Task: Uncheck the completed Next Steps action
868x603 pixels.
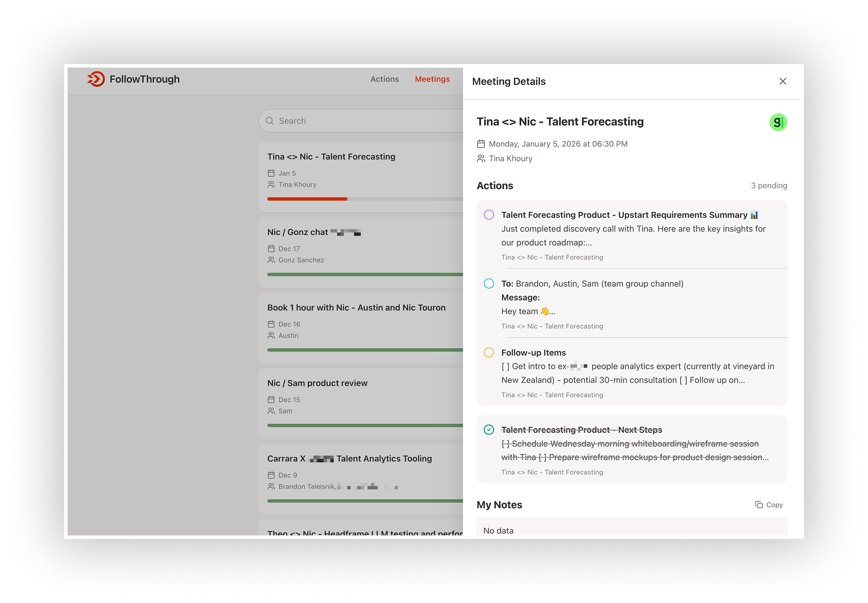Action: point(489,430)
